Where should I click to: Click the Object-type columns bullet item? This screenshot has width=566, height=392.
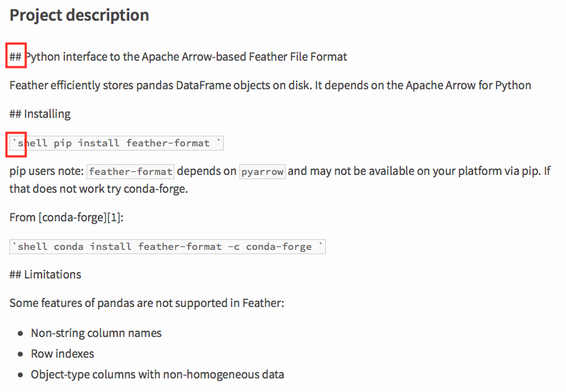click(157, 375)
